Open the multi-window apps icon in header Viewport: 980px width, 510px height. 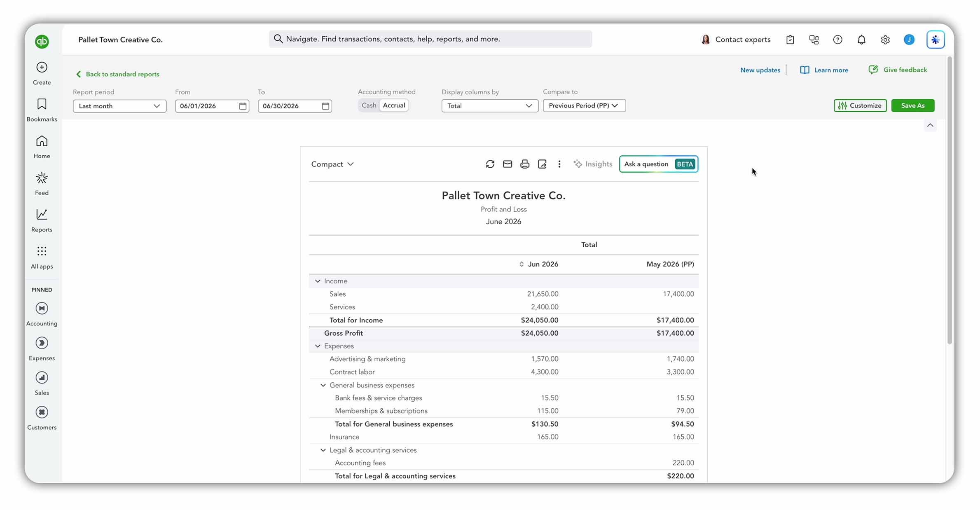click(814, 40)
